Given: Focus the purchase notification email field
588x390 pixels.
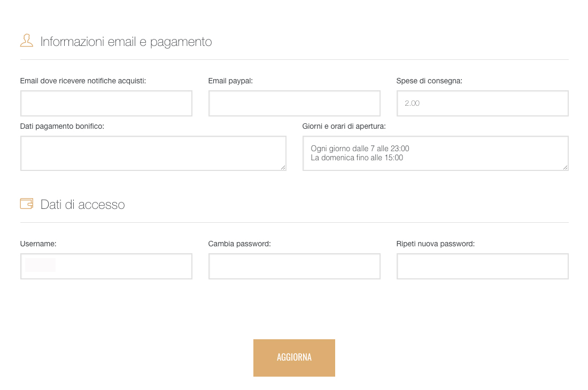Looking at the screenshot, I should click(x=106, y=104).
